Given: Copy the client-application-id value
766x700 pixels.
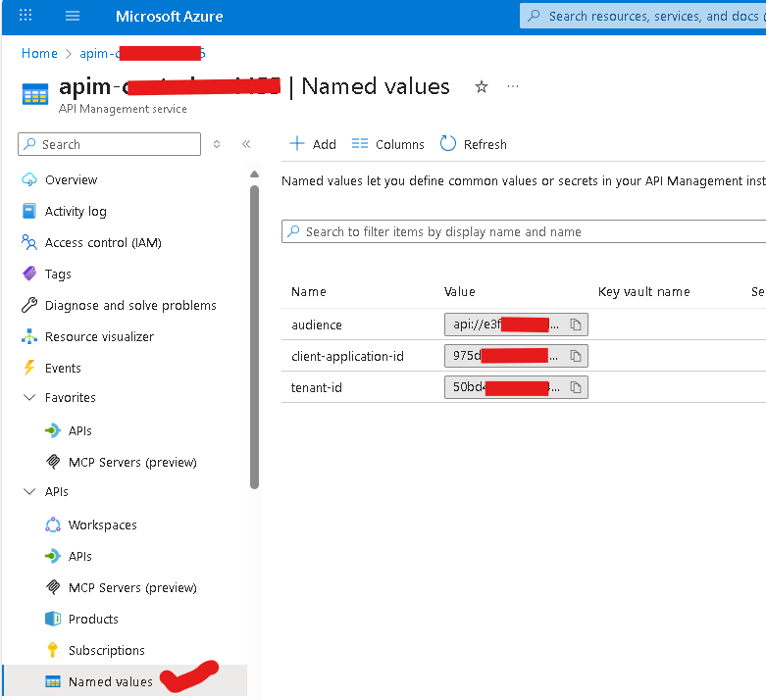Looking at the screenshot, I should click(576, 356).
